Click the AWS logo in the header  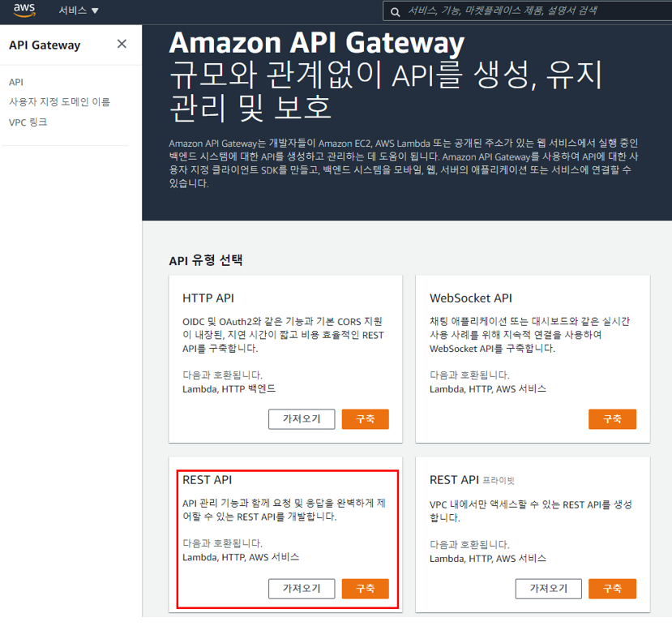point(24,10)
